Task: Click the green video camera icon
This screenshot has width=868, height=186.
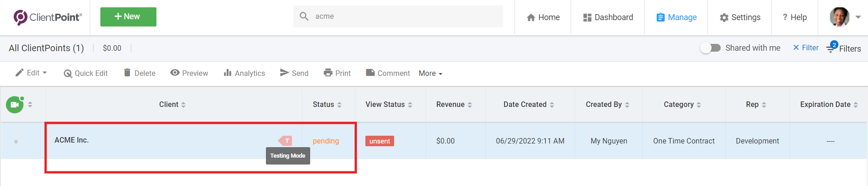Action: 15,105
